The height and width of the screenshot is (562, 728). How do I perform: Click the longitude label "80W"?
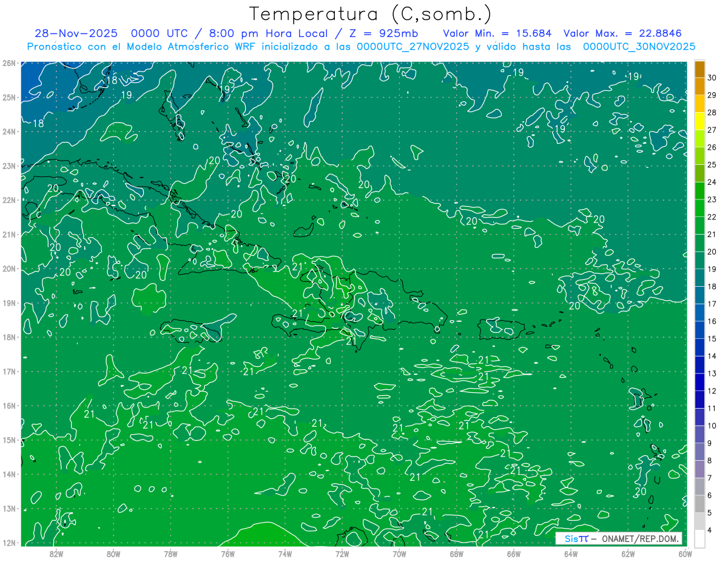[x=113, y=554]
